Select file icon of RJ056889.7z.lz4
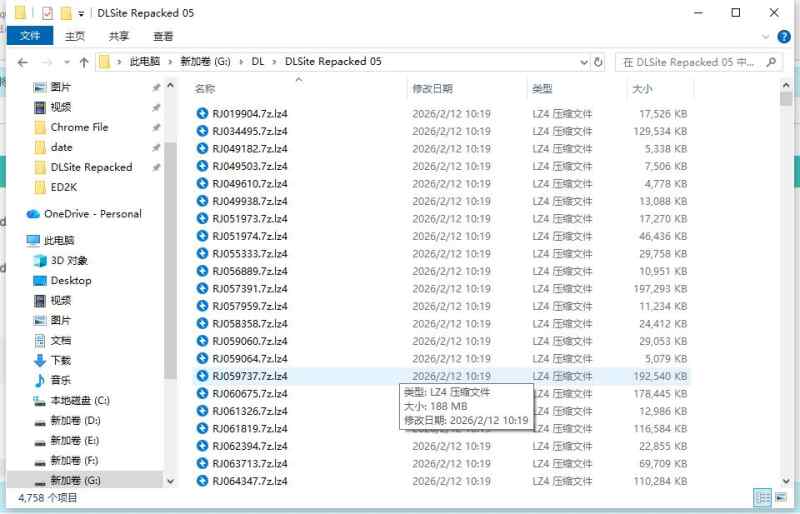This screenshot has height=514, width=800. pos(202,271)
